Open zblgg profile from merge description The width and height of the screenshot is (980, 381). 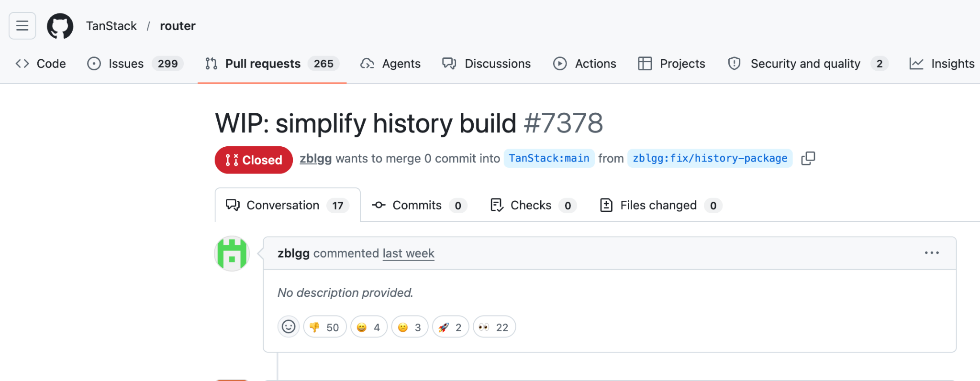coord(316,158)
